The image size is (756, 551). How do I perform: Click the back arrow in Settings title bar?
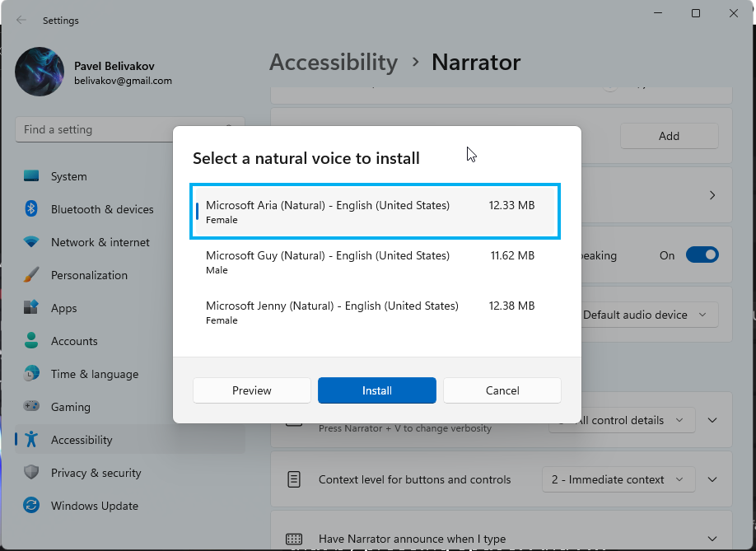(21, 20)
